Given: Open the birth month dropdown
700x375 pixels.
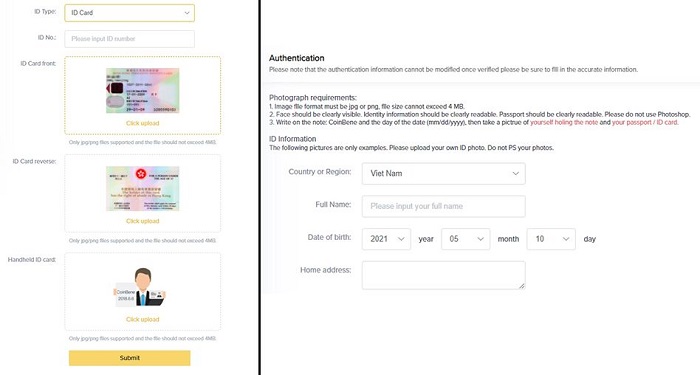Looking at the screenshot, I should 466,239.
